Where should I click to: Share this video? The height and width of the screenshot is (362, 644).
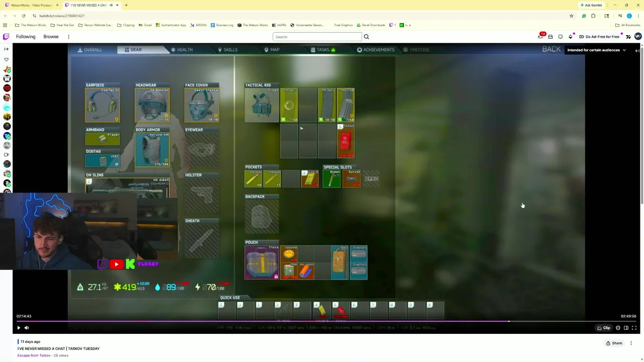point(614,343)
